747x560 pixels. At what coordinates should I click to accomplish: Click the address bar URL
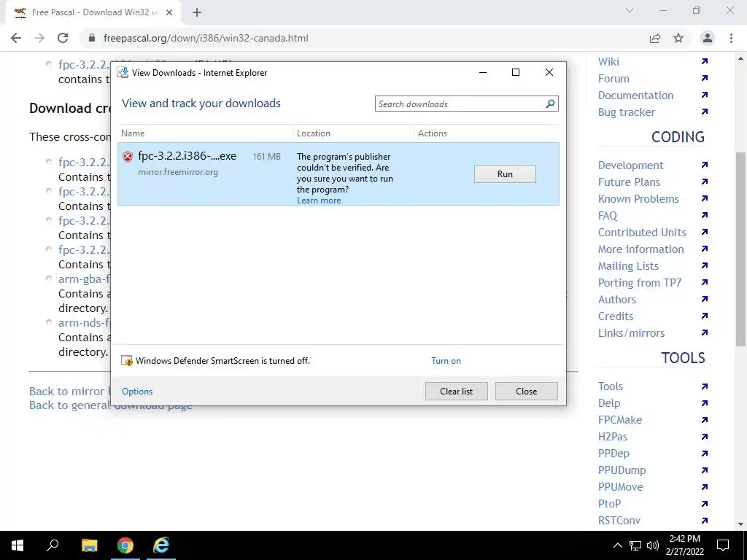[206, 38]
